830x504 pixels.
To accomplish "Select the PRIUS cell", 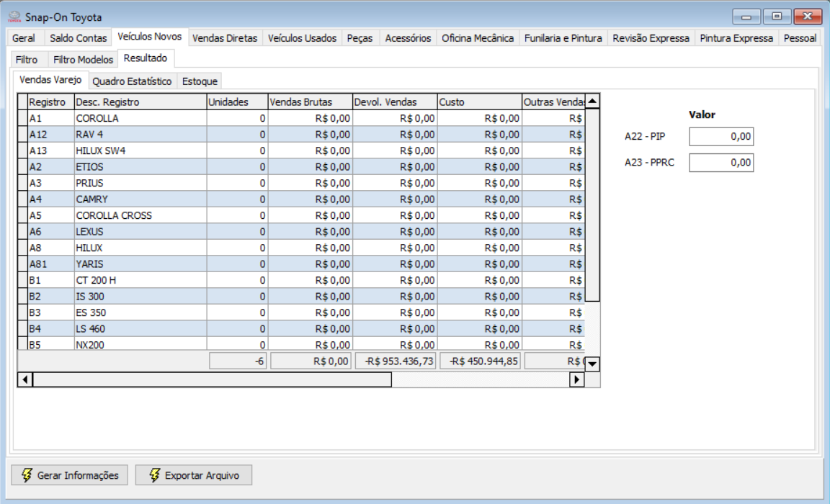I will click(x=140, y=183).
